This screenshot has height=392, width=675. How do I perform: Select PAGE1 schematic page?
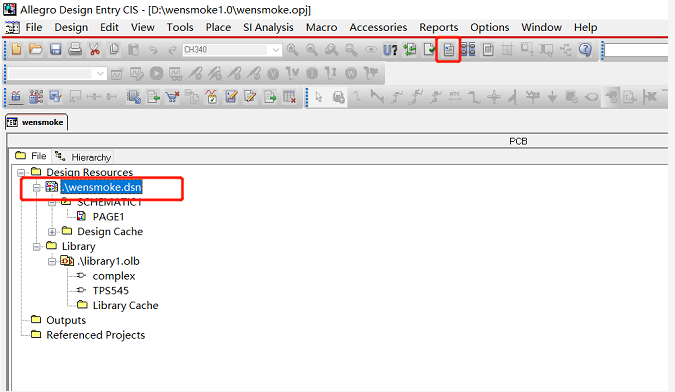point(108,216)
